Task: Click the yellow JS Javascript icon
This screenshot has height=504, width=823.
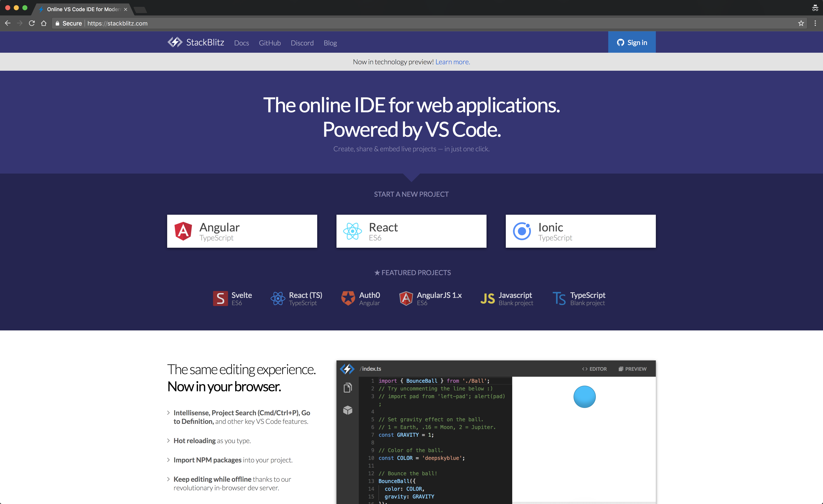Action: point(487,298)
